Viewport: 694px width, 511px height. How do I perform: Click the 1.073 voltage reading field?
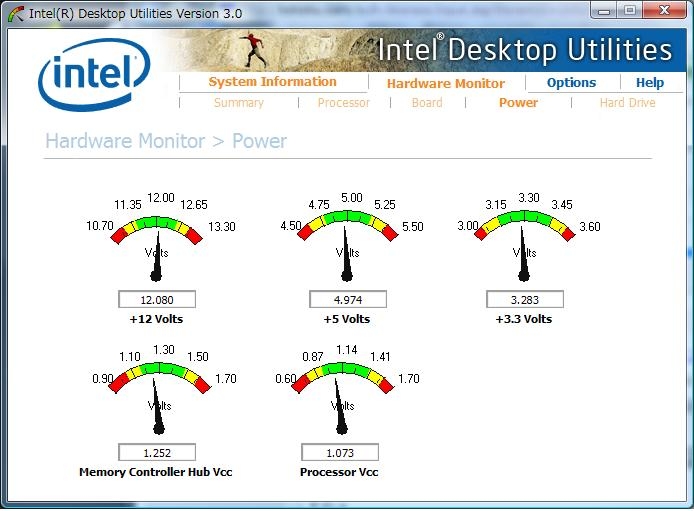tap(339, 453)
